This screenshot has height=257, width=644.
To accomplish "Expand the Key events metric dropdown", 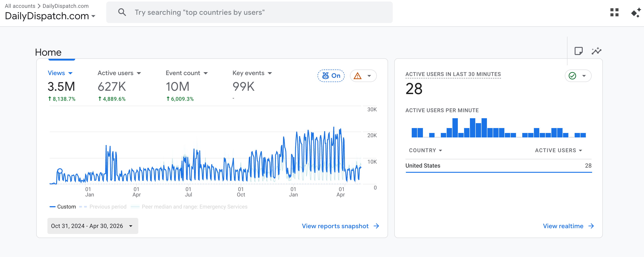I will coord(270,73).
